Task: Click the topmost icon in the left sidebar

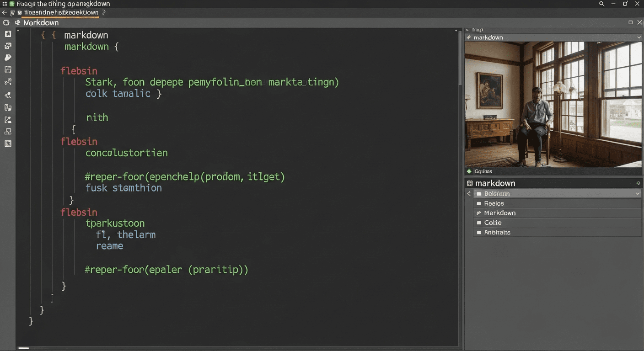Action: [8, 34]
